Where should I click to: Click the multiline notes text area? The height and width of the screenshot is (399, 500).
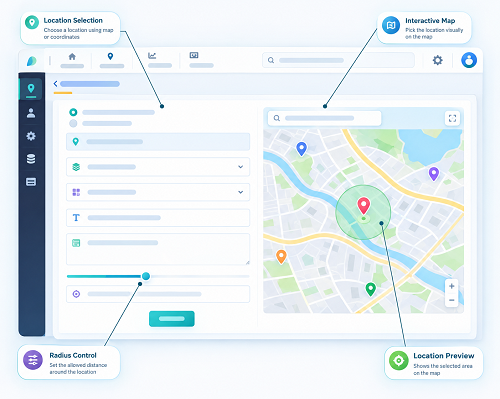(x=158, y=249)
